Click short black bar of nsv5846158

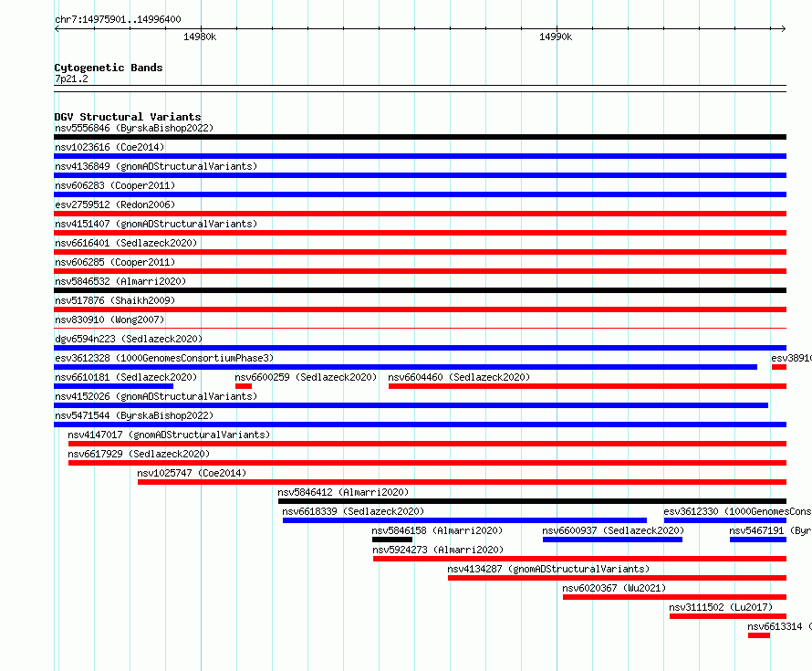coord(392,540)
